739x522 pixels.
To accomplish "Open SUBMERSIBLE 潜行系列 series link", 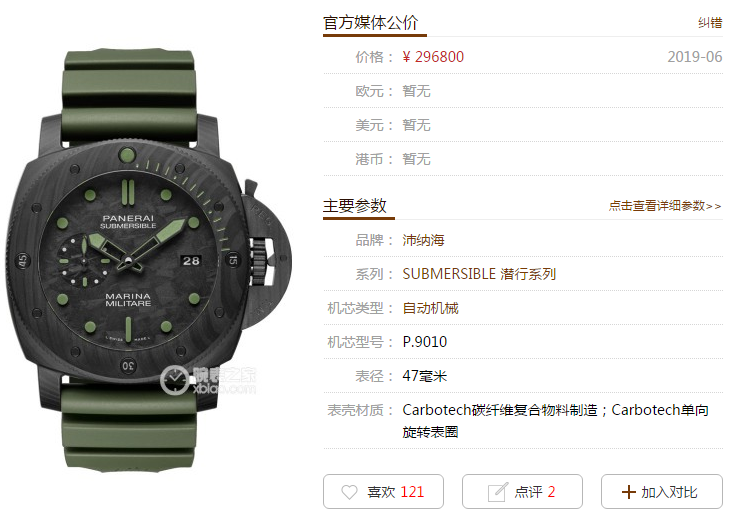I will 479,274.
